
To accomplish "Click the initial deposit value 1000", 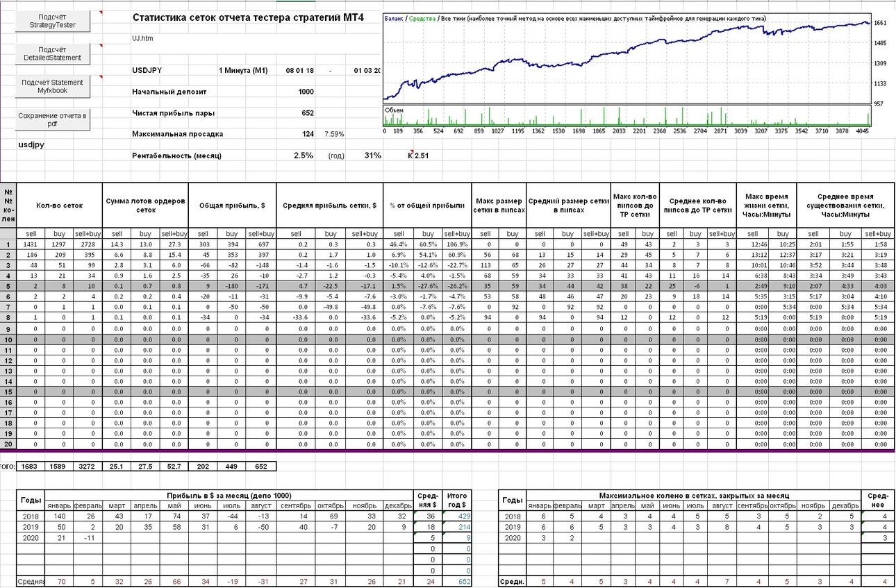I will [306, 92].
